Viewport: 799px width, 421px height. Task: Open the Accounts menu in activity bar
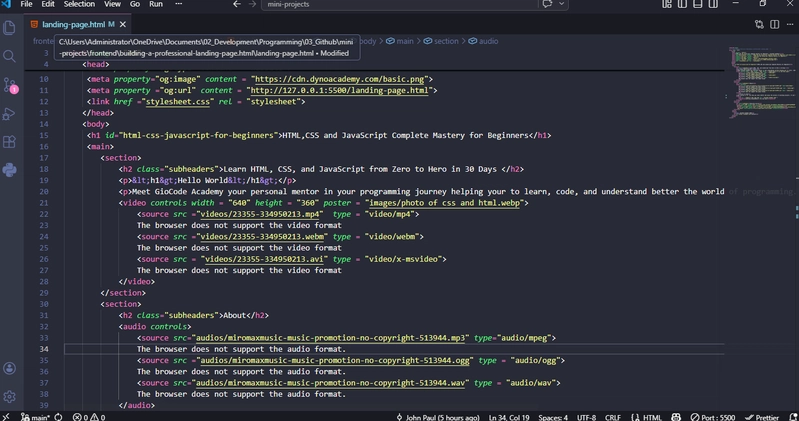pyautogui.click(x=9, y=369)
